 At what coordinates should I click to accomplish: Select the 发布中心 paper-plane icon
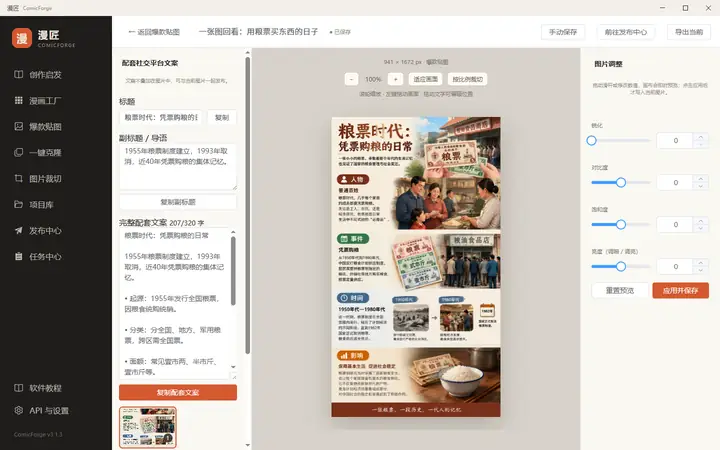[18, 231]
